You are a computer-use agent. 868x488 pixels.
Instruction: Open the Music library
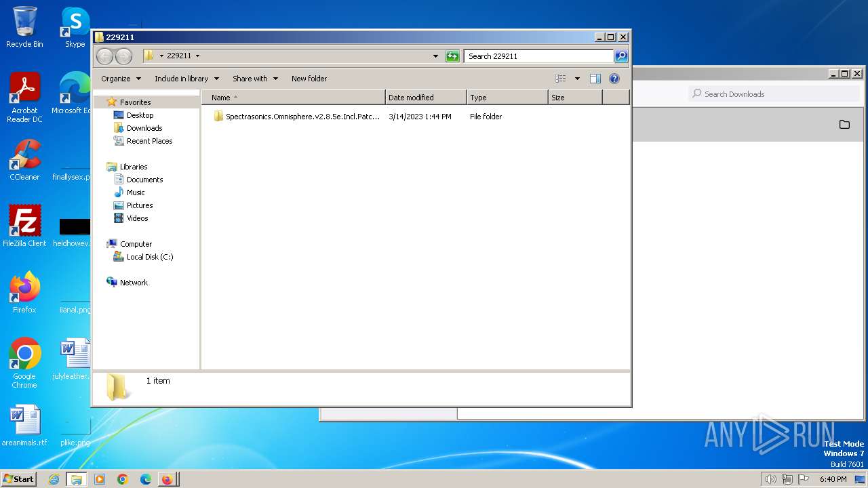click(x=136, y=192)
